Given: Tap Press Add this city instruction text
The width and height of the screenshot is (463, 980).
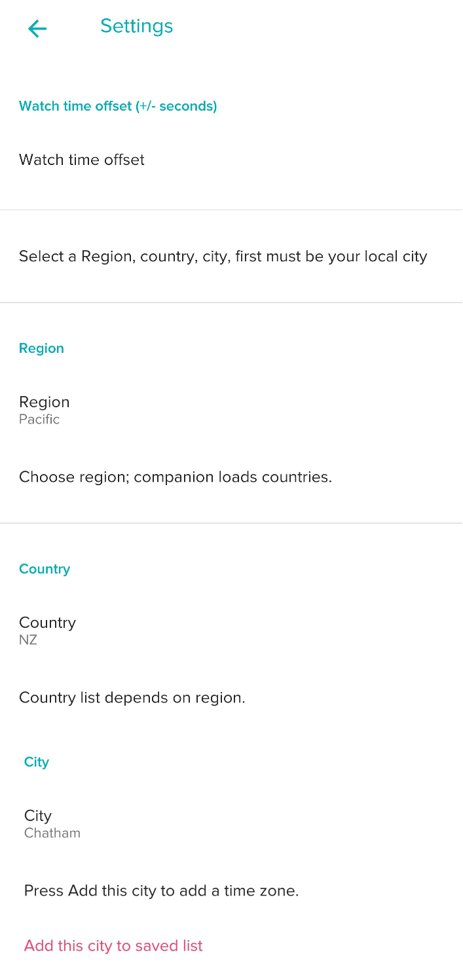Looking at the screenshot, I should pyautogui.click(x=160, y=890).
